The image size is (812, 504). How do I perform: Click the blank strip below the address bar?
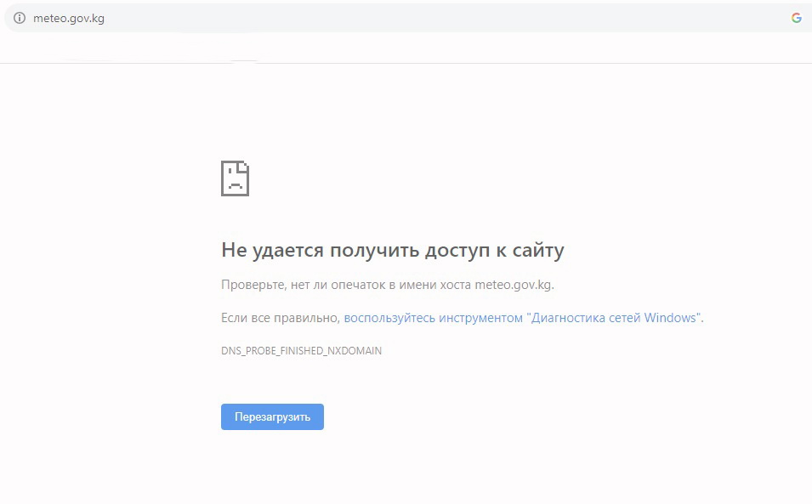(x=510, y=48)
